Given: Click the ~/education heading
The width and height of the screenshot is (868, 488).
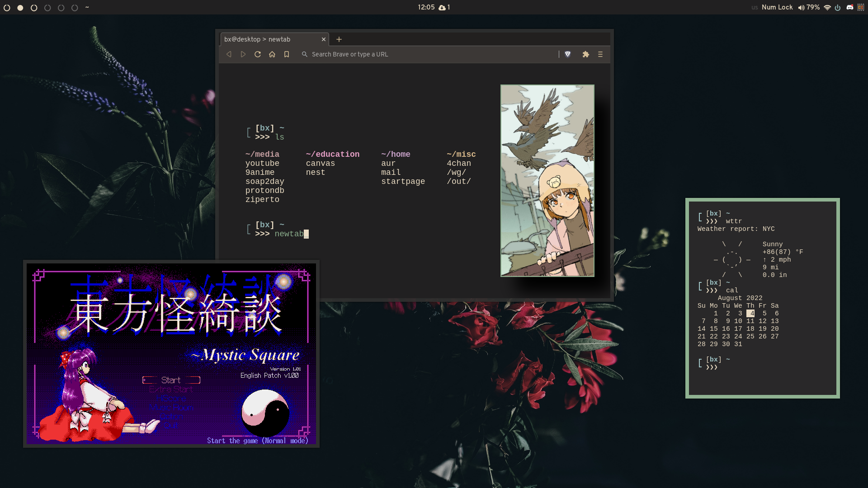Looking at the screenshot, I should (x=333, y=155).
